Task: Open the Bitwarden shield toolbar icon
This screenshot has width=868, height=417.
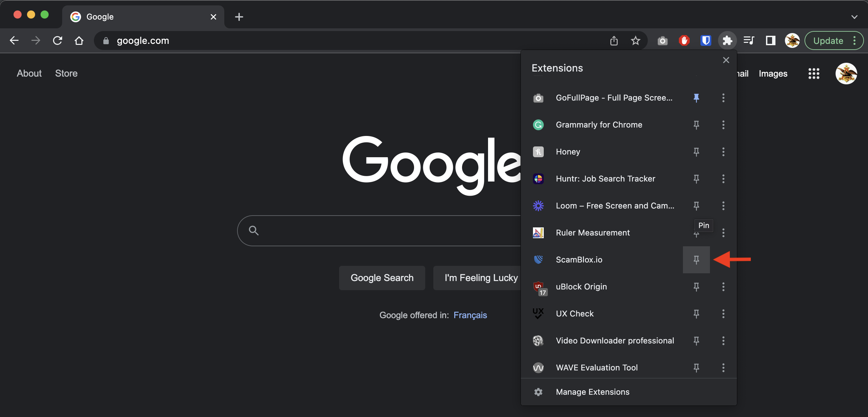Action: [x=706, y=41]
